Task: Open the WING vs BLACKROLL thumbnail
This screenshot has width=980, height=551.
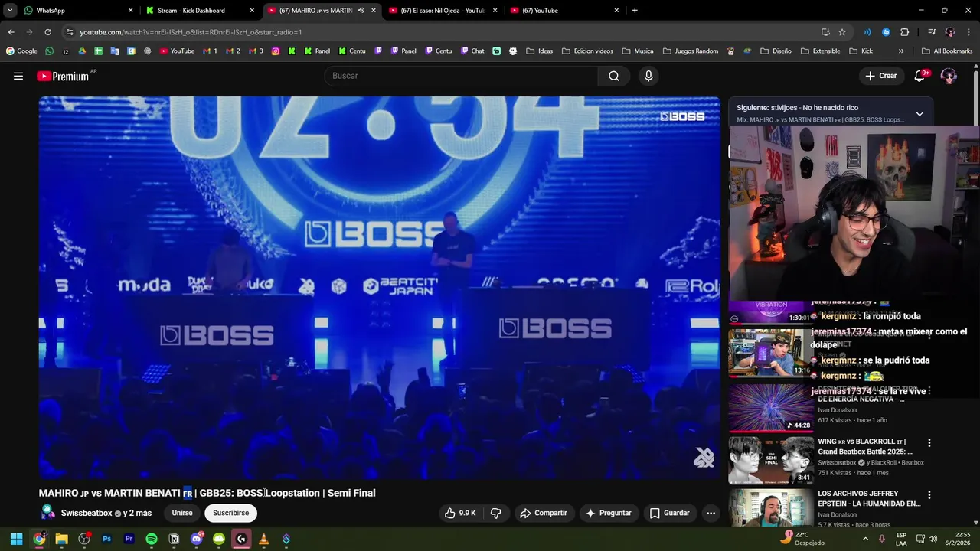Action: [770, 460]
